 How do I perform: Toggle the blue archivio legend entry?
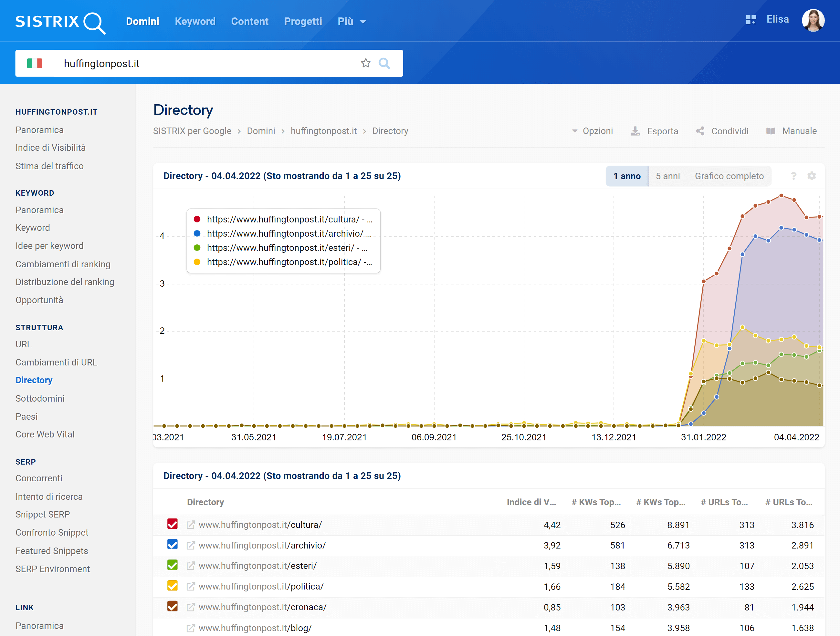(283, 234)
